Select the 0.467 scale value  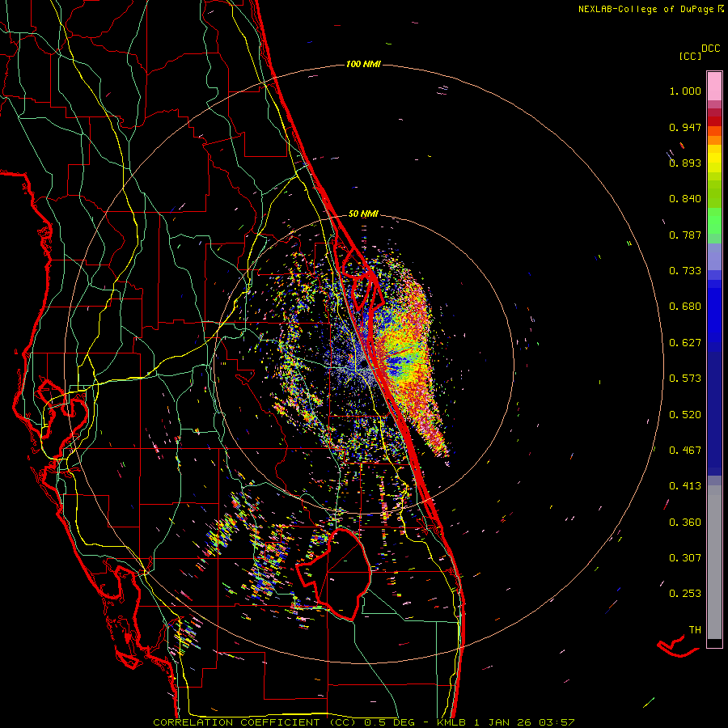coord(685,451)
